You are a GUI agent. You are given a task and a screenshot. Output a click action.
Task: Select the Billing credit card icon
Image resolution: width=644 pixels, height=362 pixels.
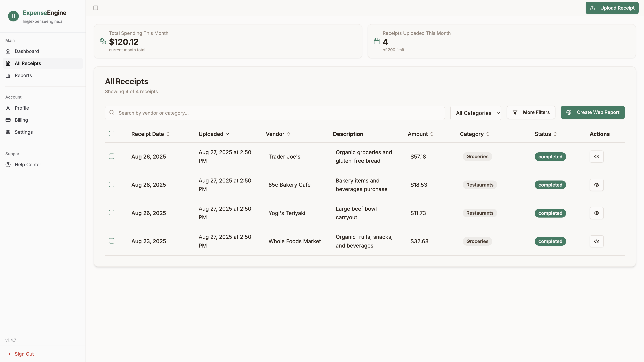8,120
